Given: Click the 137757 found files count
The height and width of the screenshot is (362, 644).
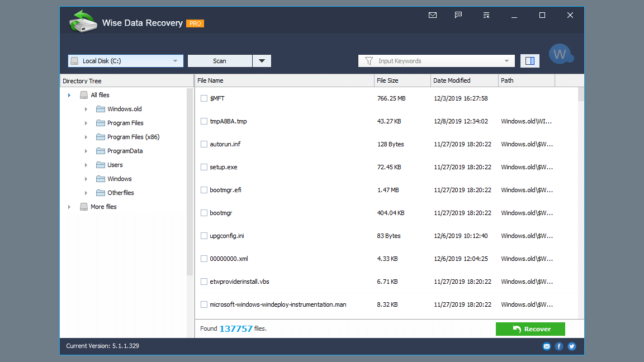Looking at the screenshot, I should (236, 328).
